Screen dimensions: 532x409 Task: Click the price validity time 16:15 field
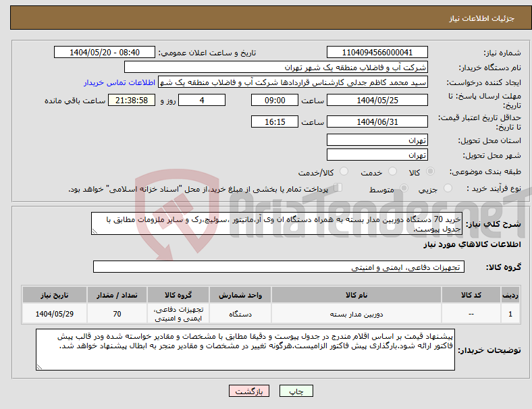pyautogui.click(x=275, y=121)
